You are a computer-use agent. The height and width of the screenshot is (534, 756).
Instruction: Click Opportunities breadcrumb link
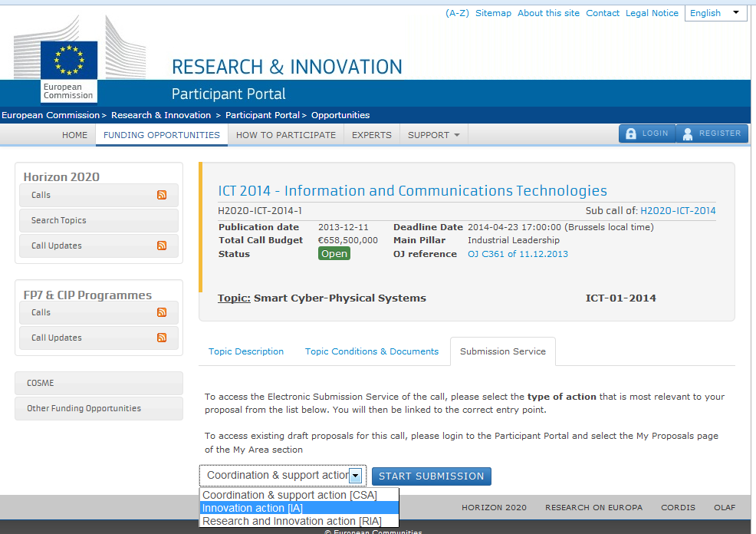pyautogui.click(x=340, y=115)
